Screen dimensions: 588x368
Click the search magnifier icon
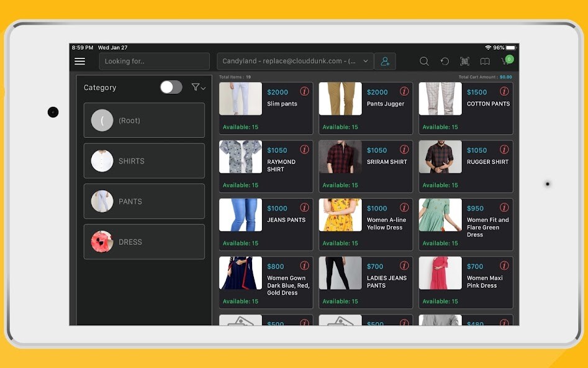click(x=424, y=61)
